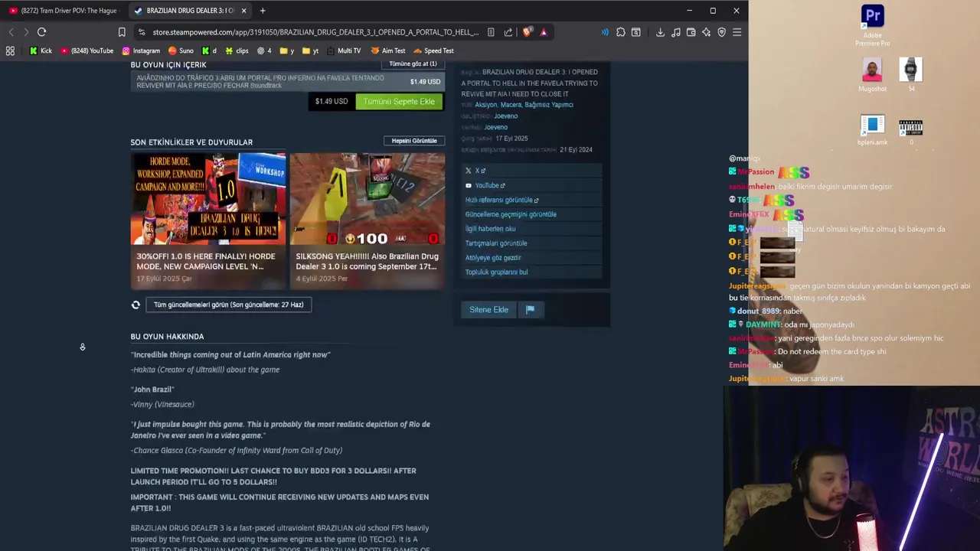Open Brave Rewards triangle icon
Image resolution: width=980 pixels, height=551 pixels.
pos(544,32)
